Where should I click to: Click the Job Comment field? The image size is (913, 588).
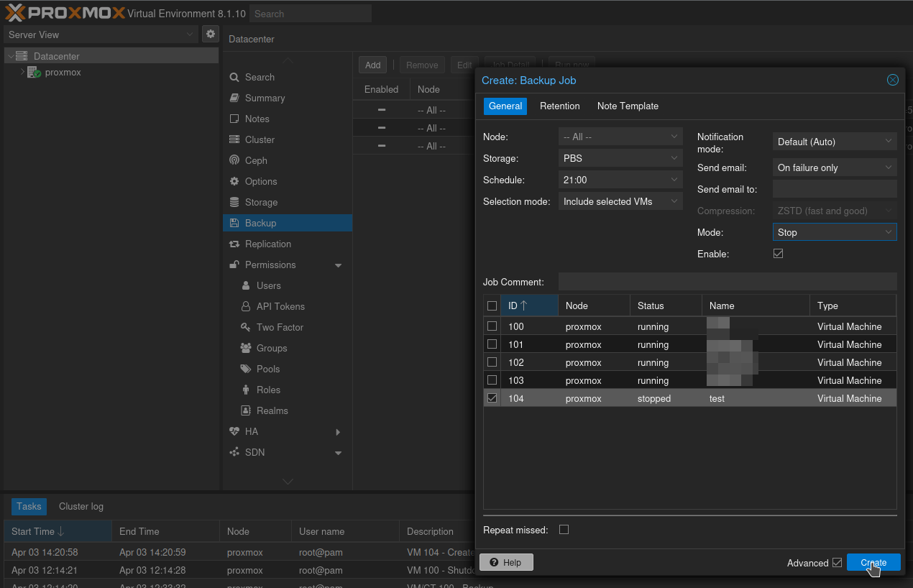pyautogui.click(x=728, y=282)
